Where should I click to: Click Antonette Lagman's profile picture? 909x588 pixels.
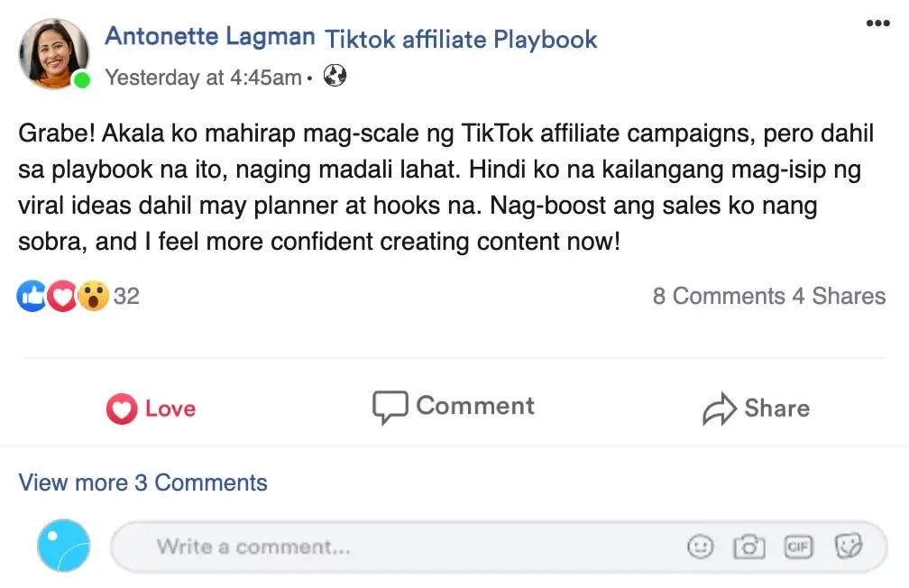(x=54, y=54)
